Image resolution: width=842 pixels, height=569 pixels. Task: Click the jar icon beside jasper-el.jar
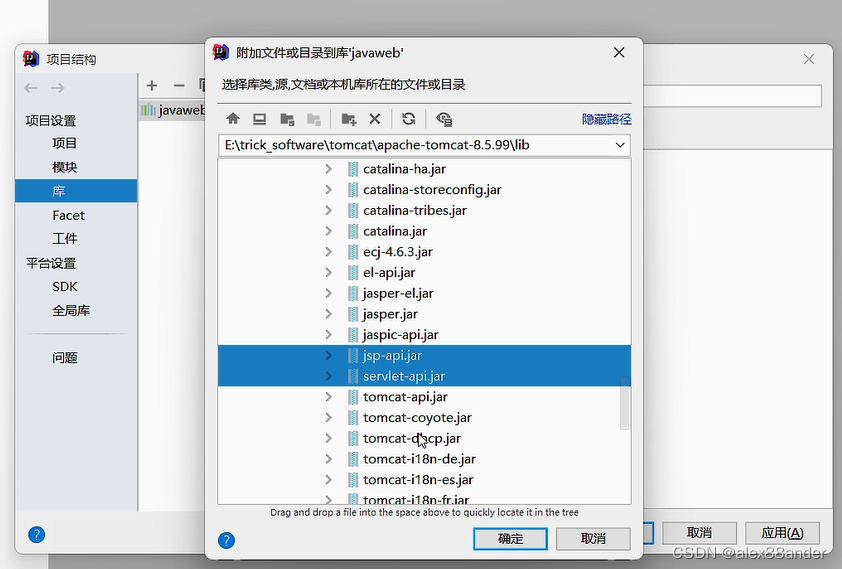[353, 294]
